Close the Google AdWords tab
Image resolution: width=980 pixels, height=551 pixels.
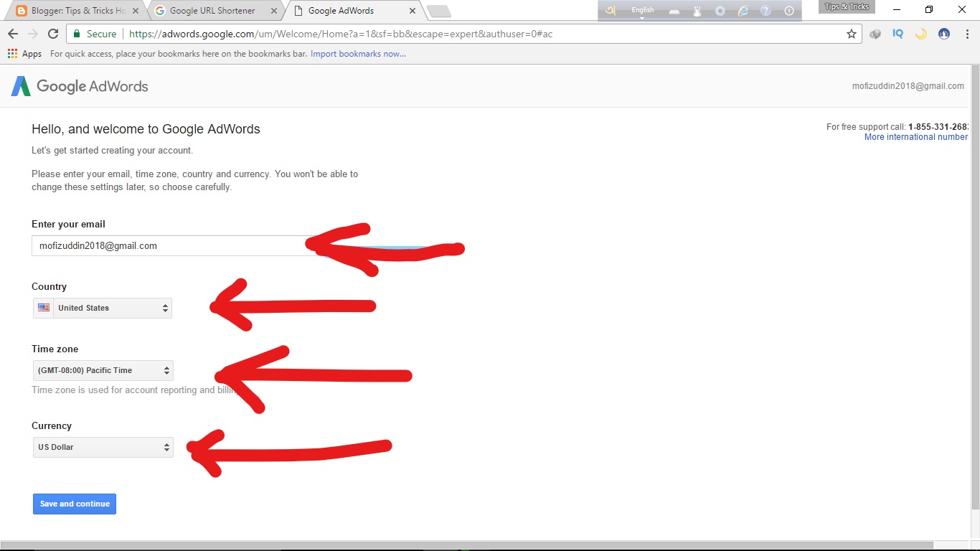pos(412,11)
